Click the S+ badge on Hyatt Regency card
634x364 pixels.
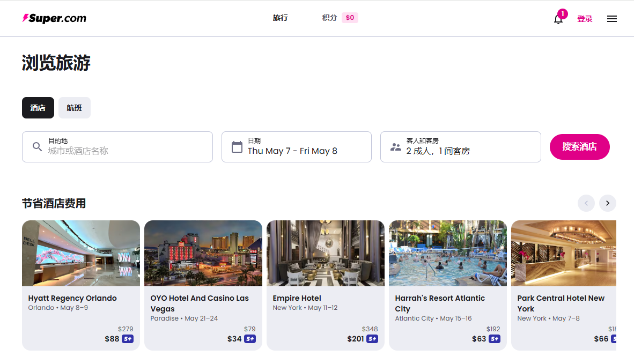click(x=128, y=339)
